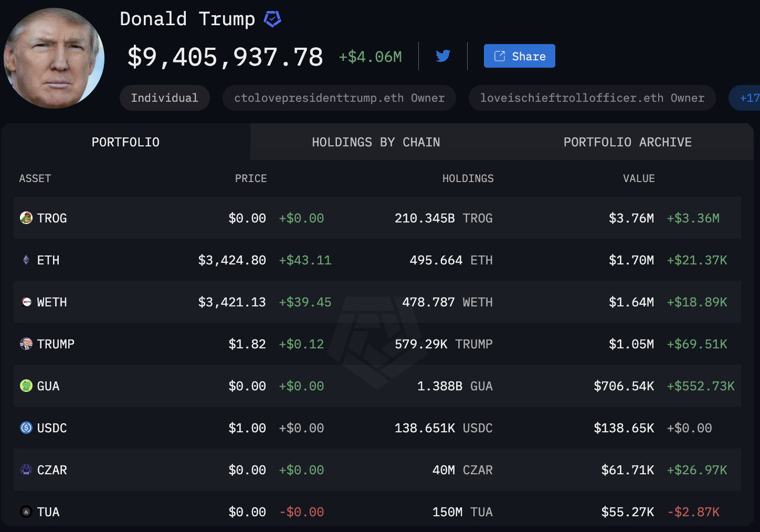Viewport: 760px width, 532px height.
Task: Sort by the PRICE column header
Action: pyautogui.click(x=251, y=178)
